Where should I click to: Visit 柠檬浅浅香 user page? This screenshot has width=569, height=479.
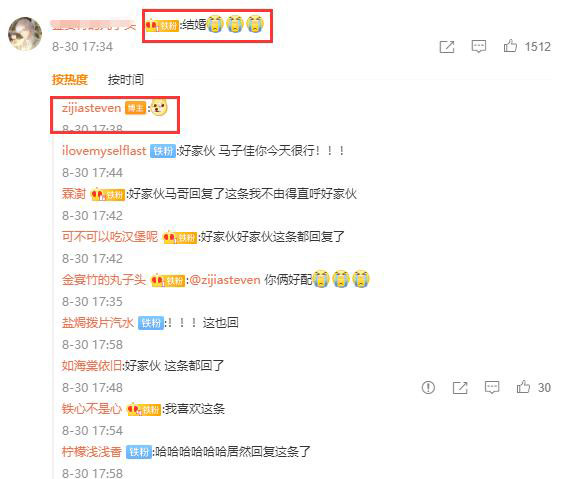pyautogui.click(x=92, y=452)
